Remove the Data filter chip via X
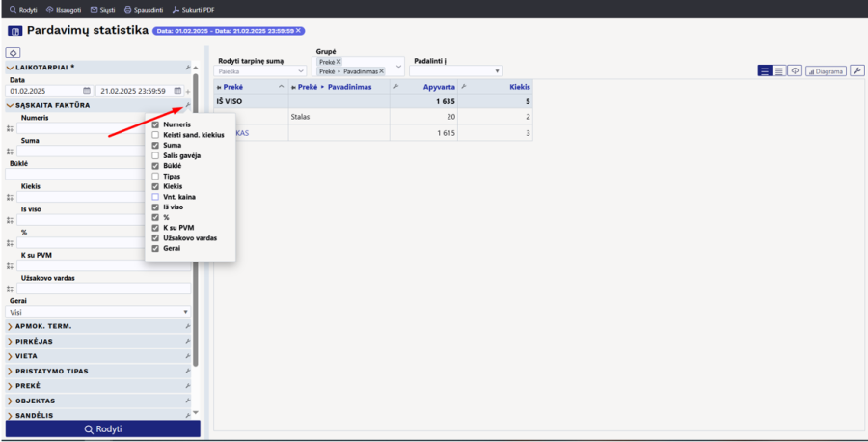 click(x=298, y=31)
